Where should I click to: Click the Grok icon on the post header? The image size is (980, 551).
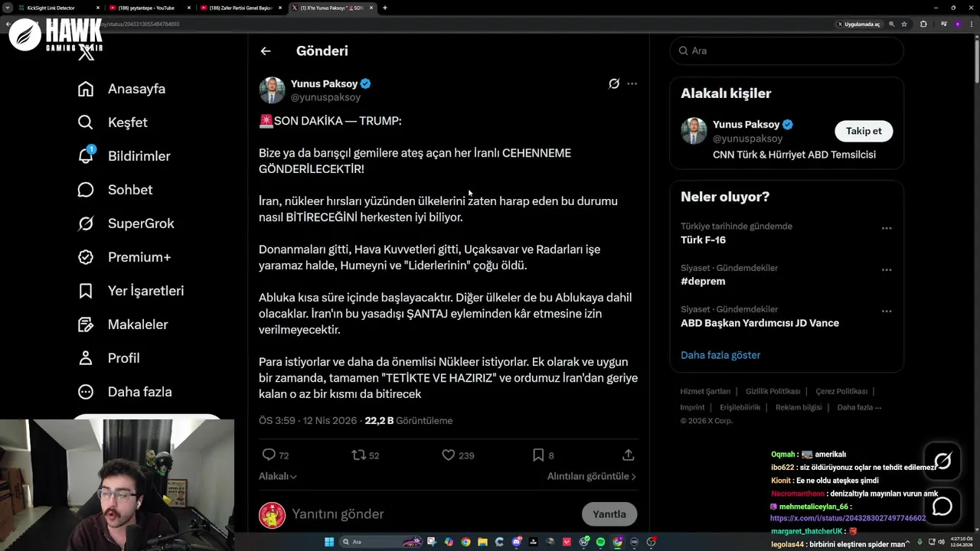point(613,83)
